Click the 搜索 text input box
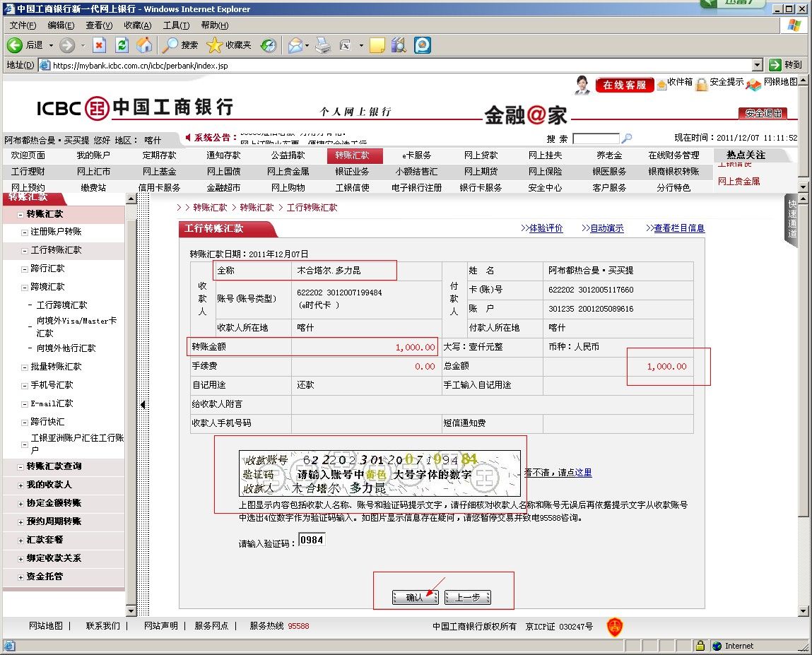The image size is (812, 655). point(596,138)
